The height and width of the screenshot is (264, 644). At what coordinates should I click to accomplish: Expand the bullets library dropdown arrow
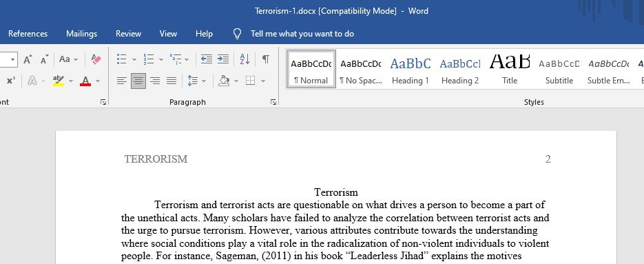134,59
